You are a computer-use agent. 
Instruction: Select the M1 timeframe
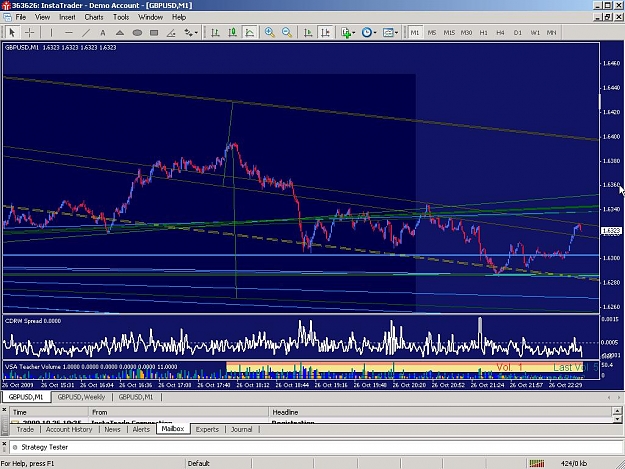point(415,33)
